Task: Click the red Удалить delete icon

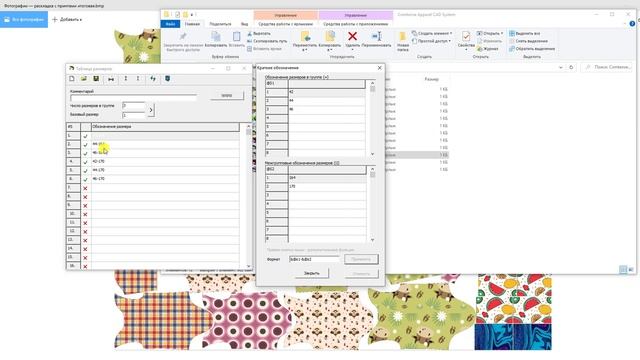Action: [x=352, y=36]
